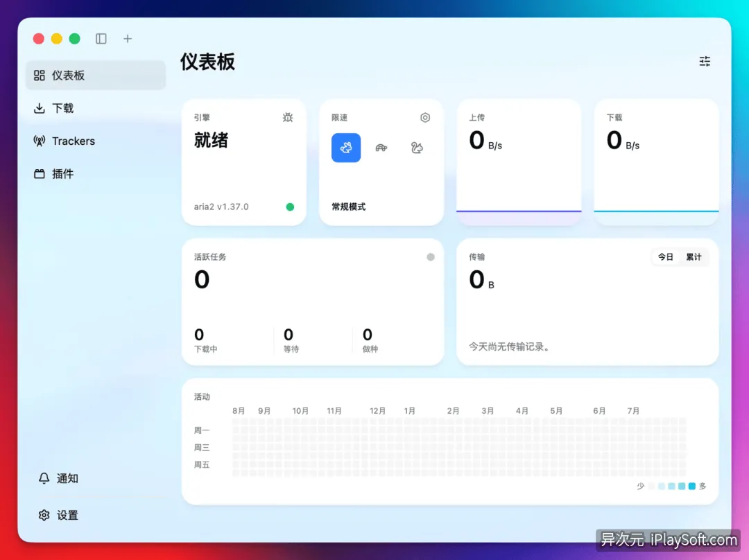Go to Trackers in the sidebar
Screen dimensions: 749x560
96,141
